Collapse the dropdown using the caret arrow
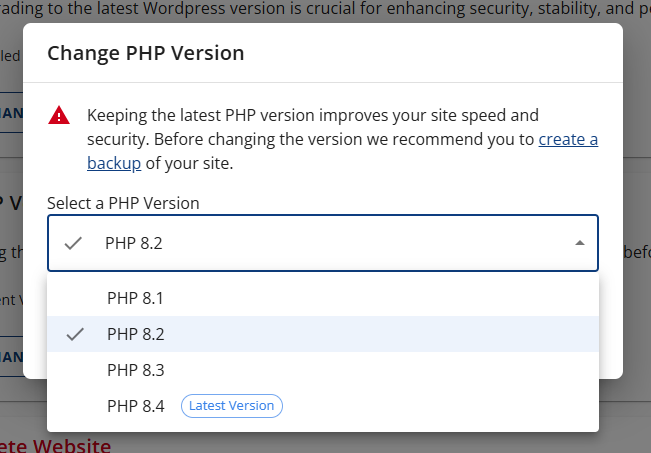 (579, 243)
